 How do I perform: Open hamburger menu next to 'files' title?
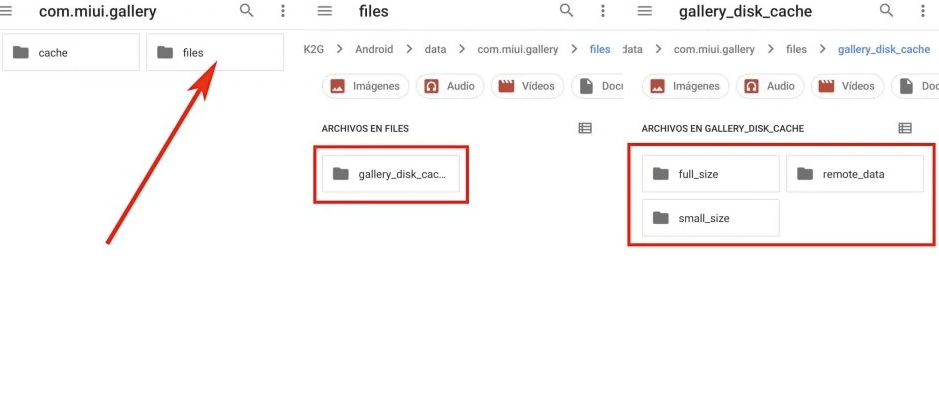click(x=324, y=11)
